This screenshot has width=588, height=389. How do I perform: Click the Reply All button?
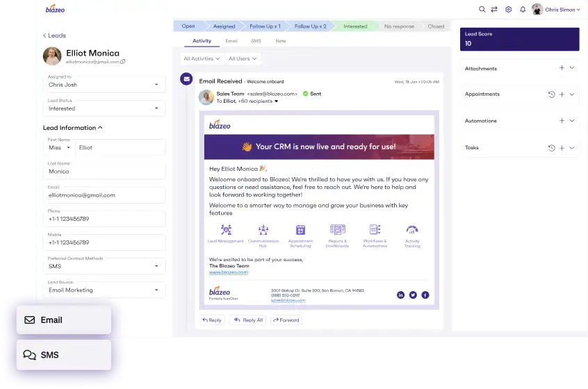click(x=248, y=320)
